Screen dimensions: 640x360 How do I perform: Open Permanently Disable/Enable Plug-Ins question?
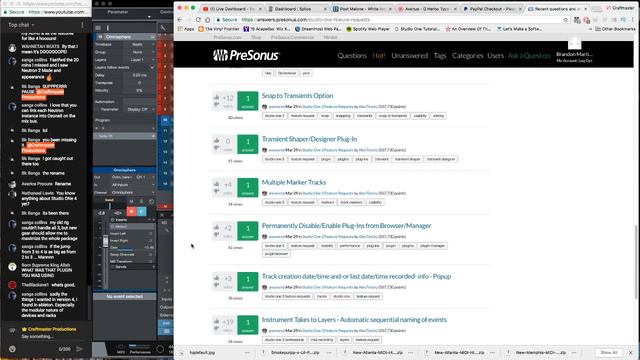(346, 225)
